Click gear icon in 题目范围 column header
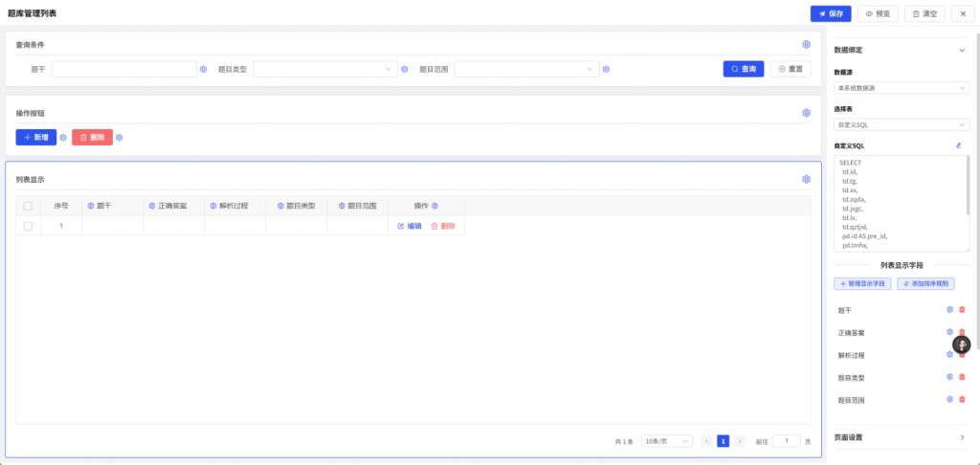 tap(342, 206)
